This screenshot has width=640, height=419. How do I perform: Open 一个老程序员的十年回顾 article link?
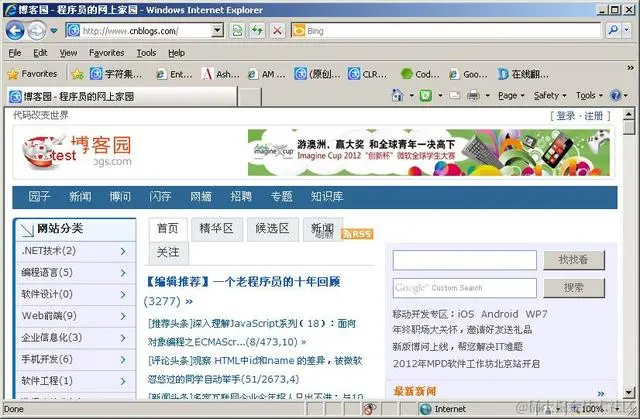[277, 282]
